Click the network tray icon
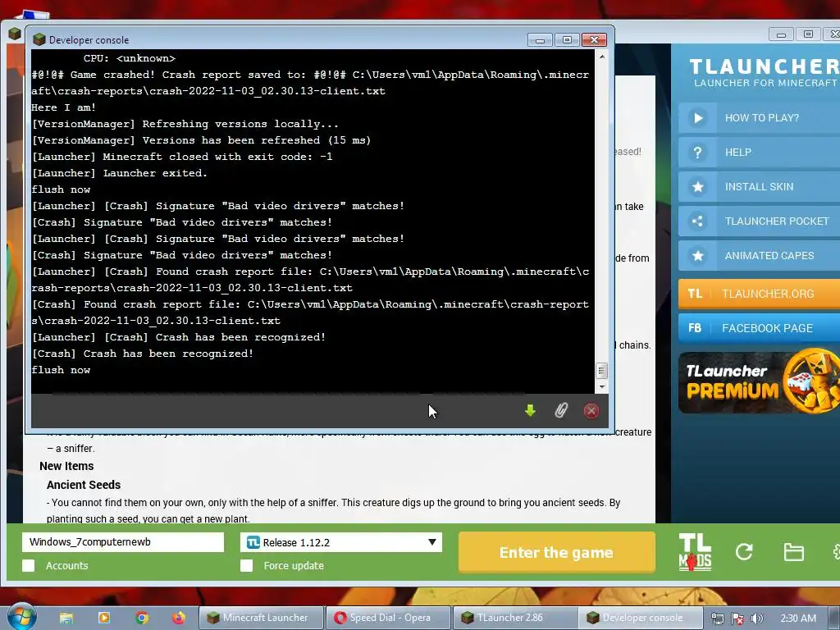This screenshot has height=630, width=840. pos(717,619)
